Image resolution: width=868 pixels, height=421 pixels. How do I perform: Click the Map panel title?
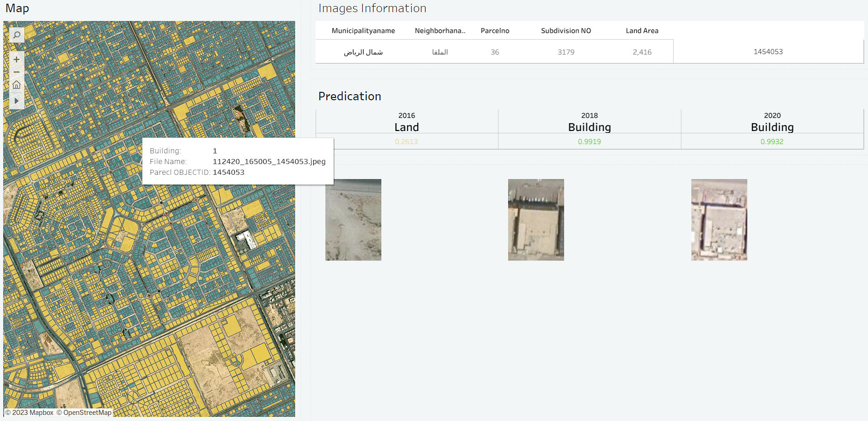click(x=17, y=8)
